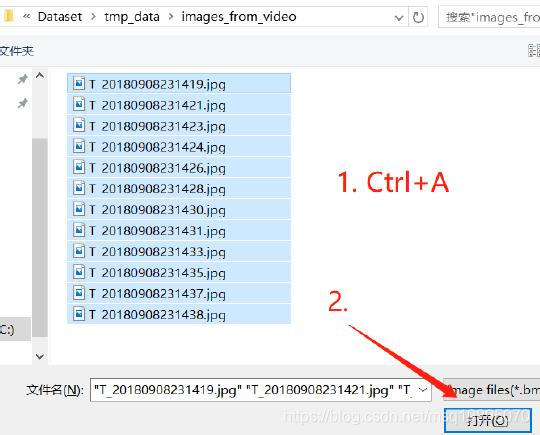Click file icon of T_20180908231421.jpg
The image size is (540, 435).
79,104
